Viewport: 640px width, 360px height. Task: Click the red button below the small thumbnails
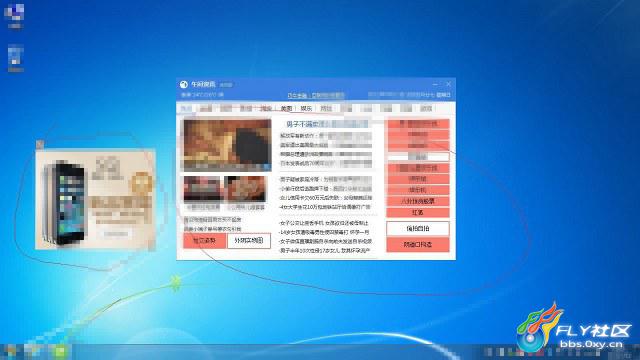(204, 241)
